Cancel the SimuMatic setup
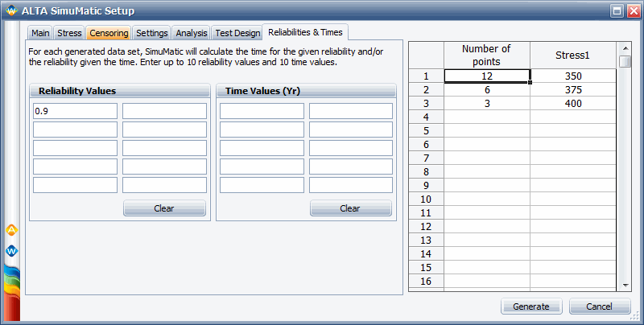This screenshot has height=325, width=644. (599, 306)
